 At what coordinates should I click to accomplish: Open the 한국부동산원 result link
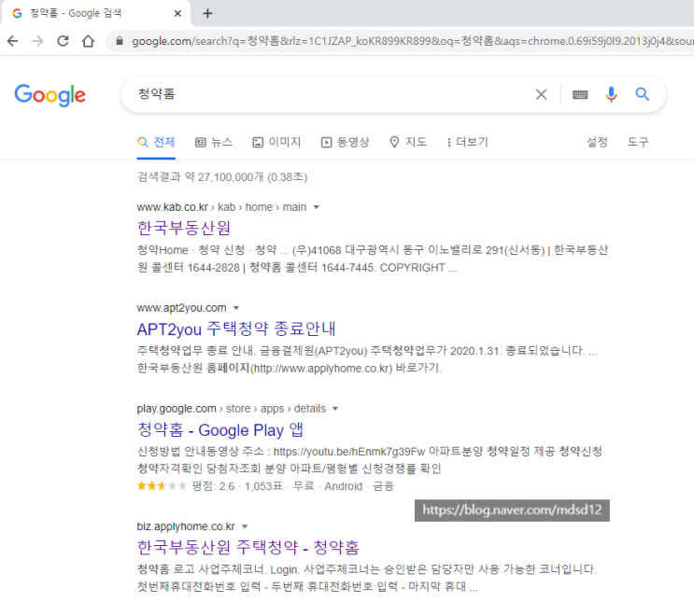(x=184, y=228)
